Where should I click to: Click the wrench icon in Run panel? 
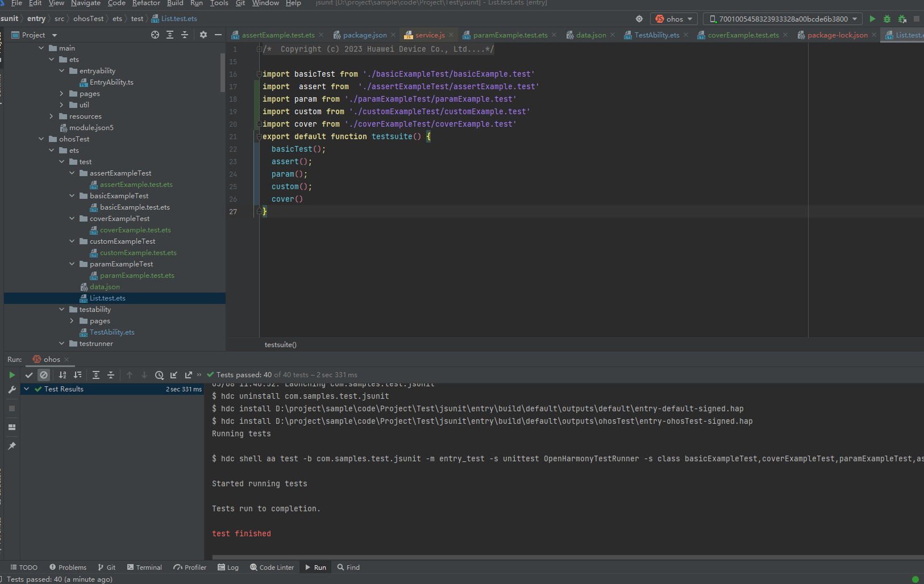click(x=12, y=390)
